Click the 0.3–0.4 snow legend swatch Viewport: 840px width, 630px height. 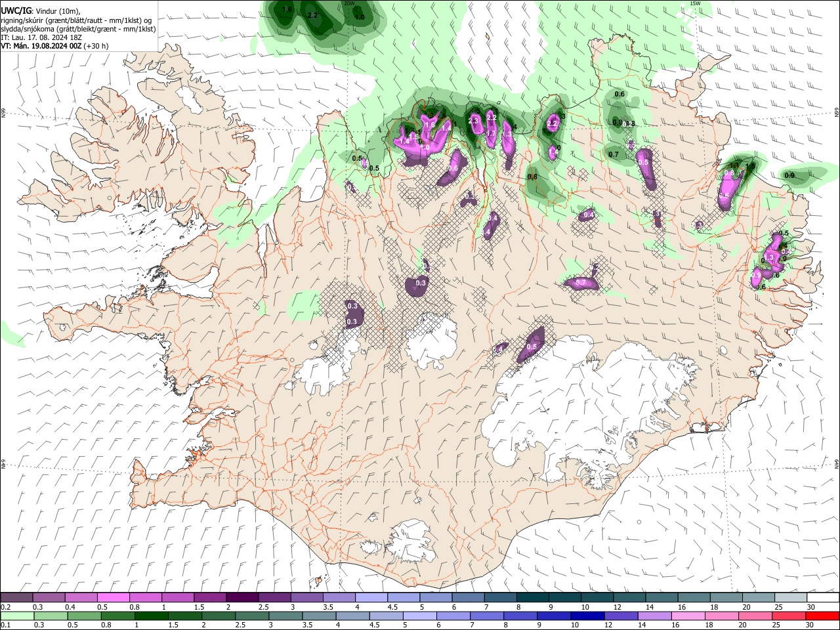[x=49, y=598]
